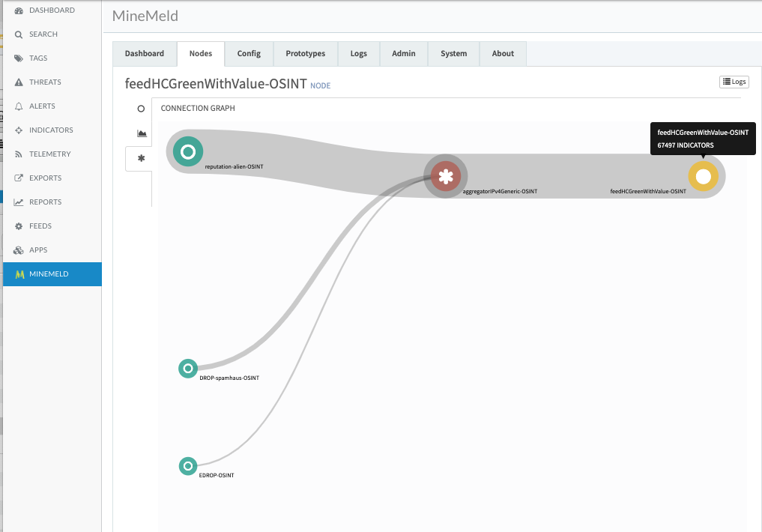Click the MineMeld logo icon in sidebar

[x=19, y=274]
